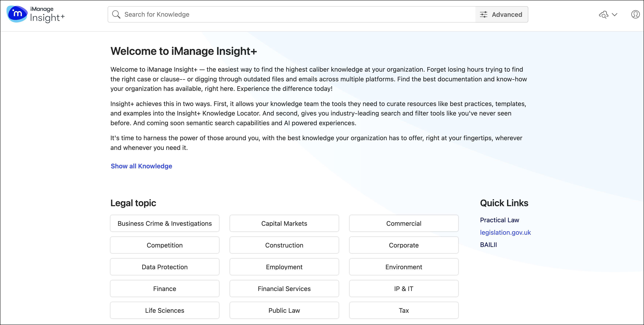Open the Tax legal topic
Screen dimensions: 644x325
point(404,311)
